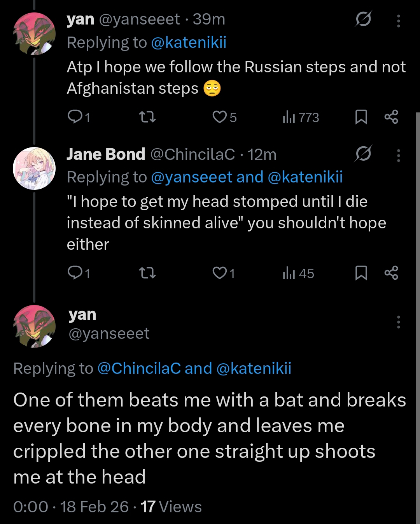Share yan's first tweet

pos(391,117)
